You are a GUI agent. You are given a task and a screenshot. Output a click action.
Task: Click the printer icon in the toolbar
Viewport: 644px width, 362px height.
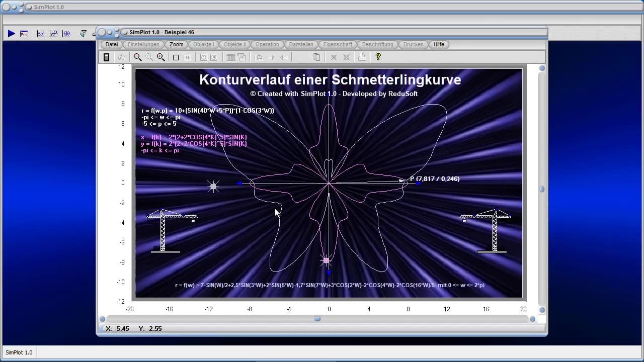[362, 57]
